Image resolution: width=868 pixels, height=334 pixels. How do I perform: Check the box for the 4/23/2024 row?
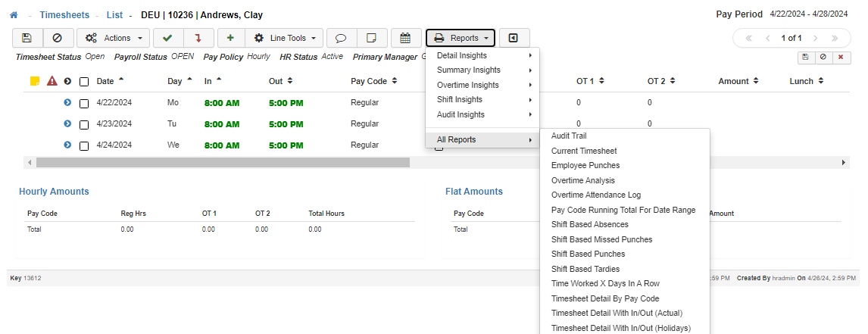point(84,124)
